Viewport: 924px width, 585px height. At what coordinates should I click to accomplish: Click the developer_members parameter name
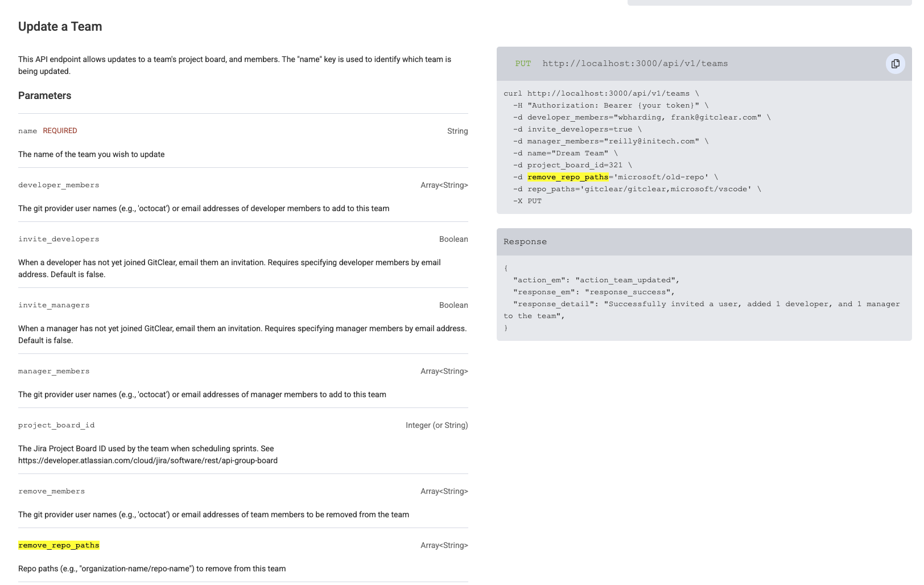(59, 185)
